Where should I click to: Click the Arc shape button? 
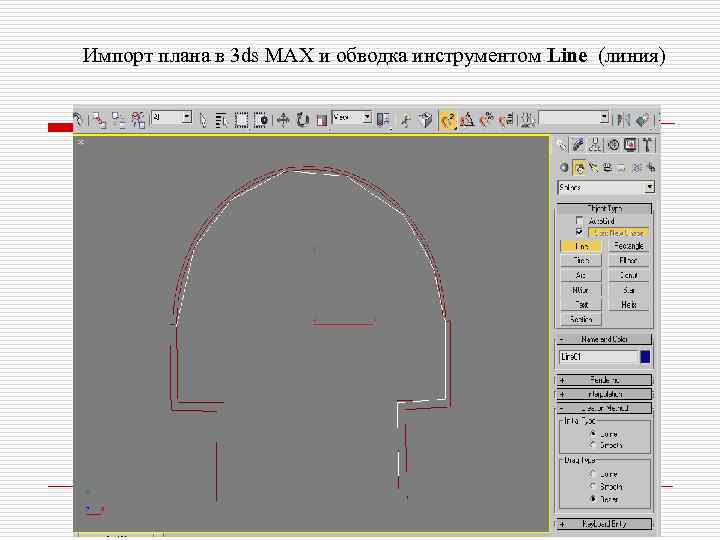[581, 276]
